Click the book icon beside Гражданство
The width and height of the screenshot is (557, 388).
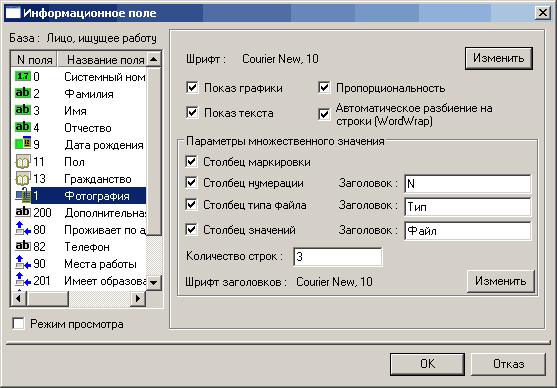(23, 179)
